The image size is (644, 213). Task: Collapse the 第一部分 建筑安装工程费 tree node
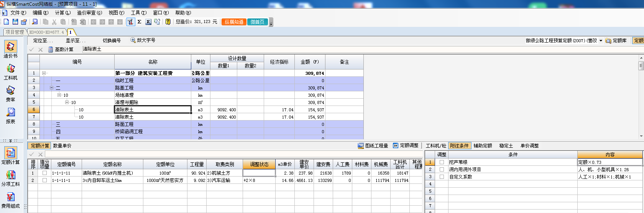[44, 73]
